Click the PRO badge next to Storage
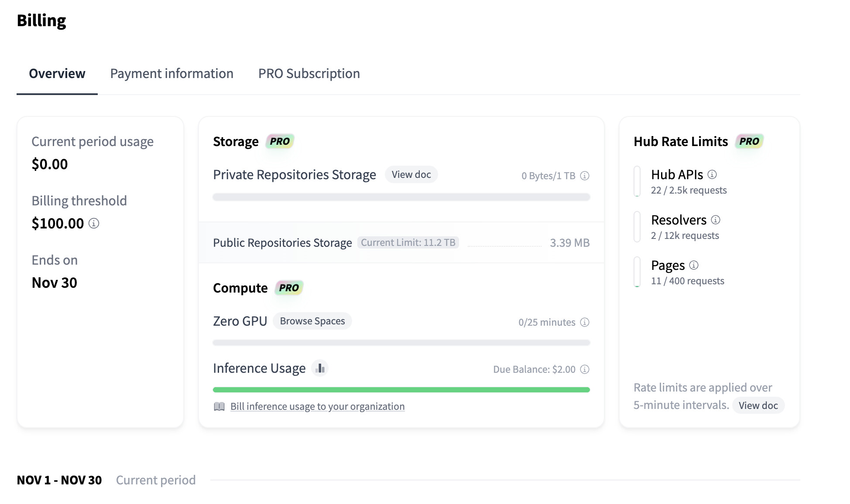 [x=280, y=141]
